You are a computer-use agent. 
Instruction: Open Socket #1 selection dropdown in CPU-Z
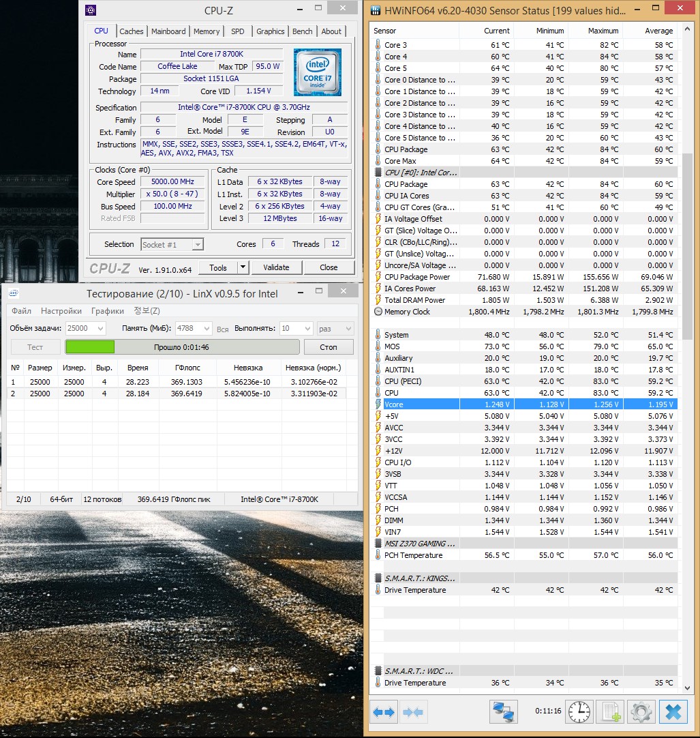[x=198, y=244]
